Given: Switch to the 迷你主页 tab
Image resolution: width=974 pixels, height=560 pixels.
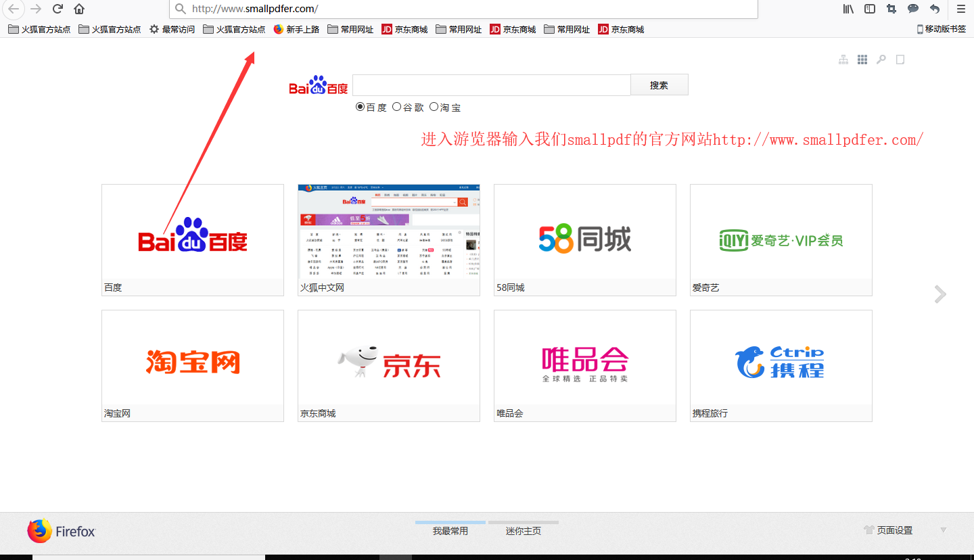Looking at the screenshot, I should [524, 530].
